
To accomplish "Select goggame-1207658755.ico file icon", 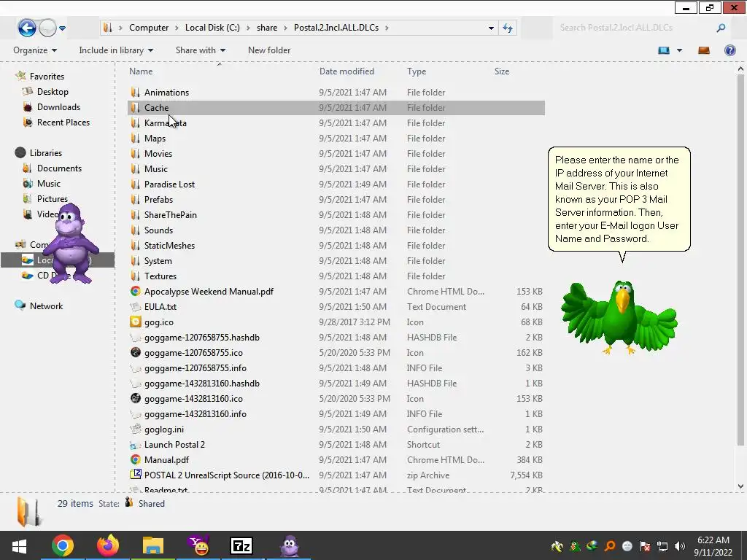I will coord(135,352).
